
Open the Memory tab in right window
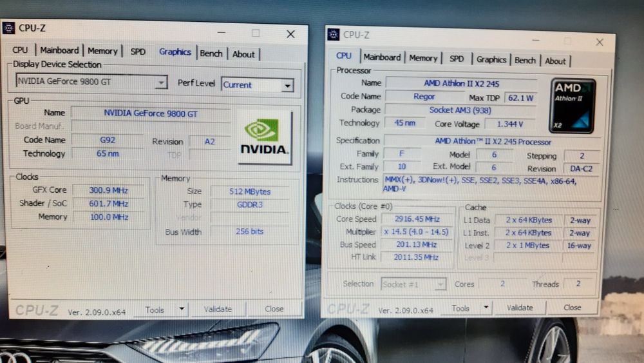(424, 58)
